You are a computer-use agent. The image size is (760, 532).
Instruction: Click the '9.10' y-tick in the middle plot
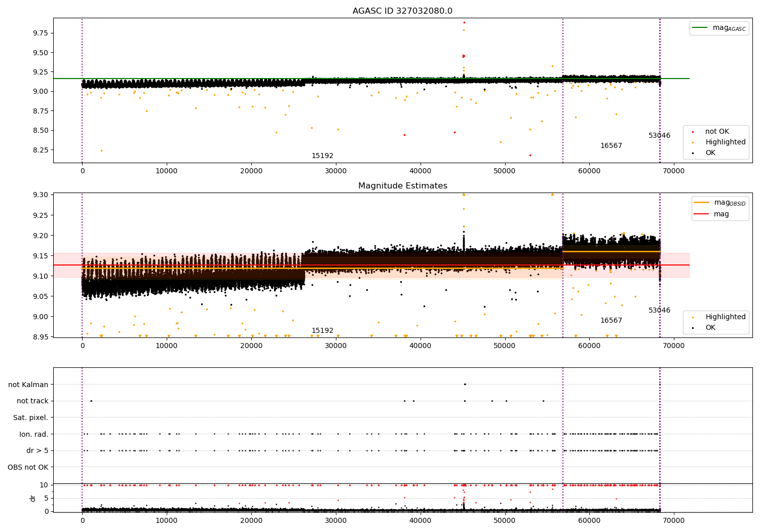pos(41,276)
